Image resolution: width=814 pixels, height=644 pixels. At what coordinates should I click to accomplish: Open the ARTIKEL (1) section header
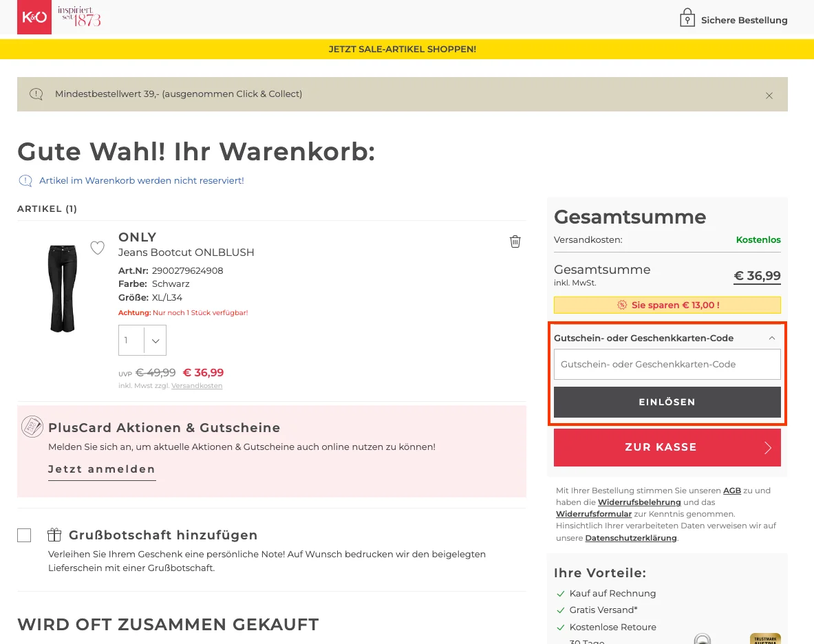47,208
